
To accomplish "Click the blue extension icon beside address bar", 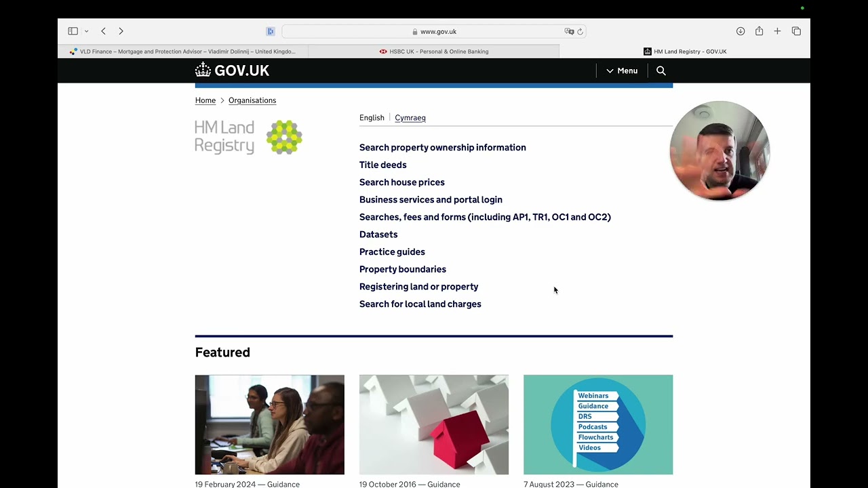I will click(x=271, y=31).
